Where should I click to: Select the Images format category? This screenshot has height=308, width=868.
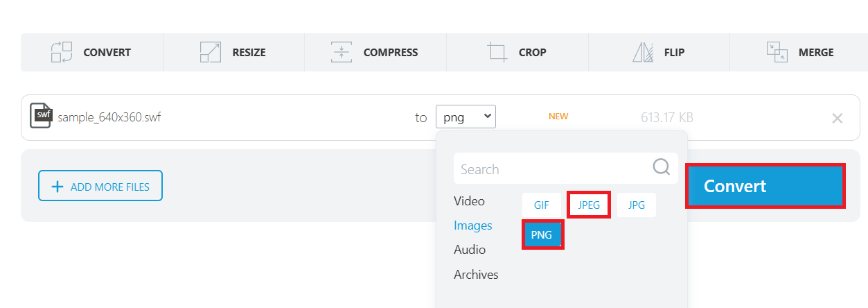pyautogui.click(x=473, y=225)
